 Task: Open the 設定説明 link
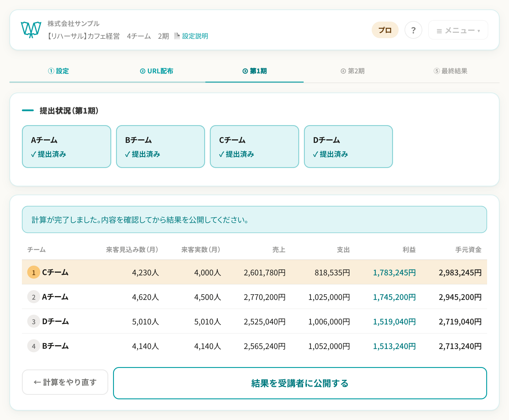[195, 36]
